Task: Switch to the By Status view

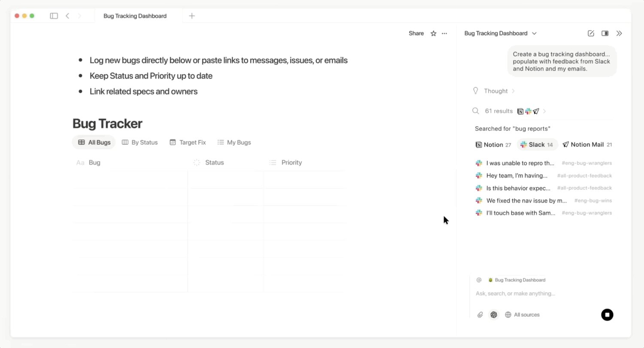Action: (x=140, y=142)
